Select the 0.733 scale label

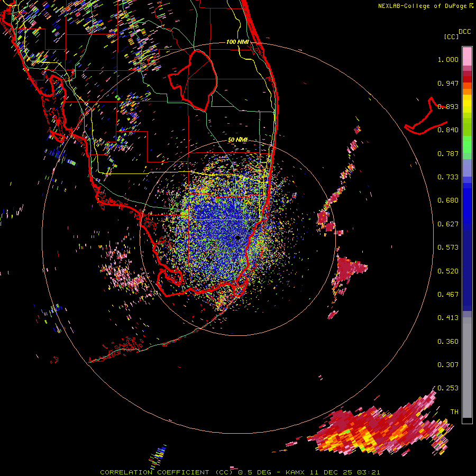[x=448, y=177]
